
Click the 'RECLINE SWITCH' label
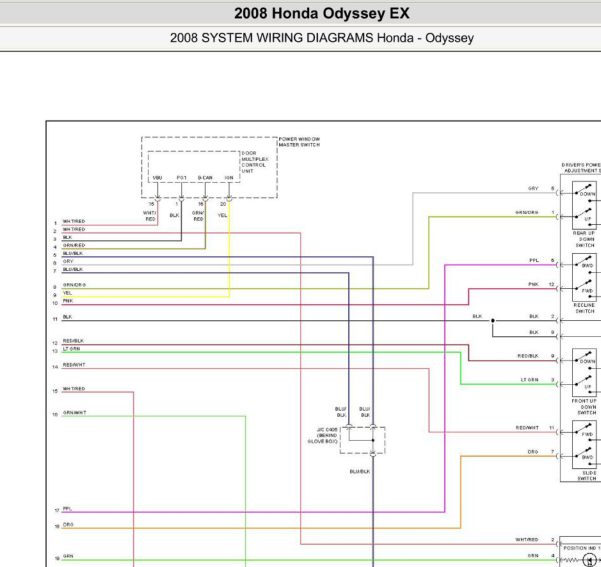(584, 308)
